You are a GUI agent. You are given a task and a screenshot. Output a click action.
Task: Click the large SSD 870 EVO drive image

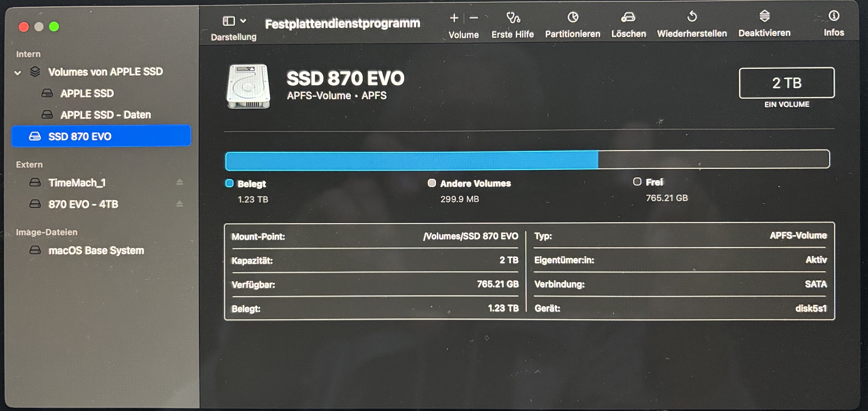point(248,87)
